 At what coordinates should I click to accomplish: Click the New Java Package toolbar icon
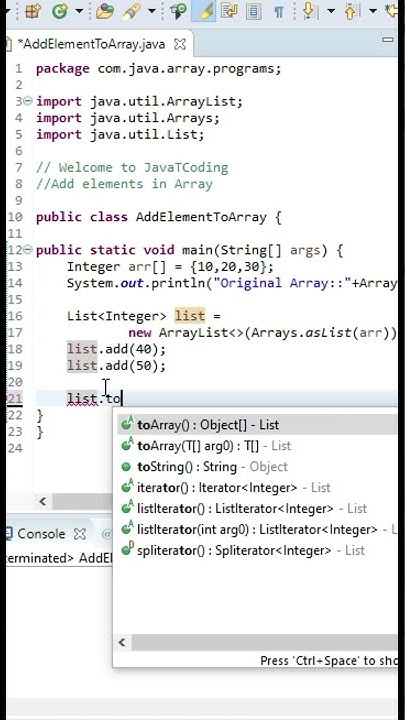pyautogui.click(x=33, y=11)
